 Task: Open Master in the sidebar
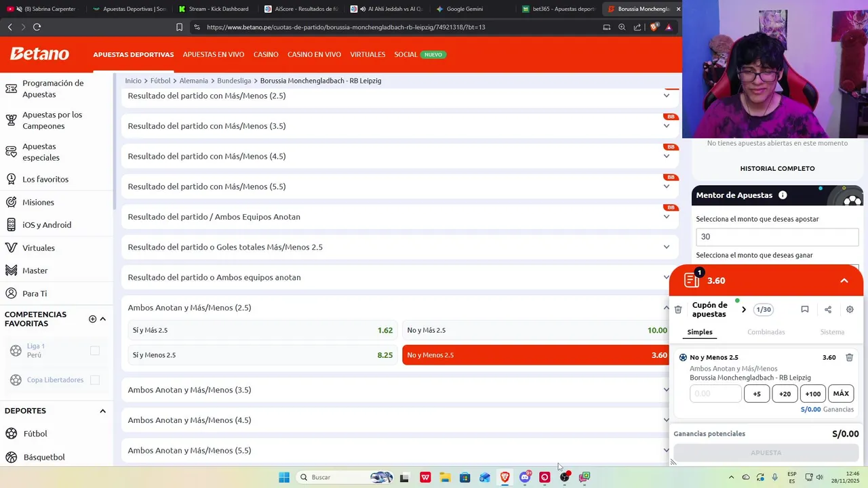point(35,270)
